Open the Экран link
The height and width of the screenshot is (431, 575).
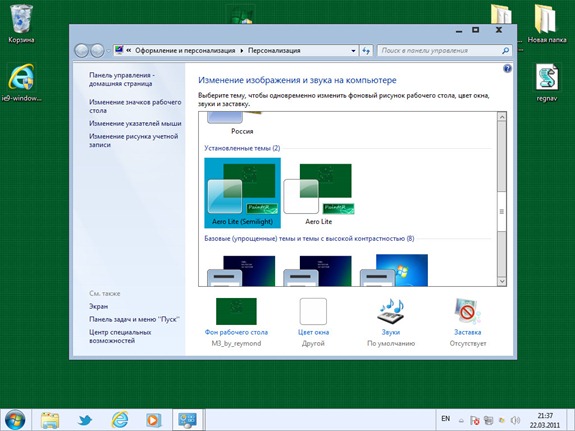98,306
